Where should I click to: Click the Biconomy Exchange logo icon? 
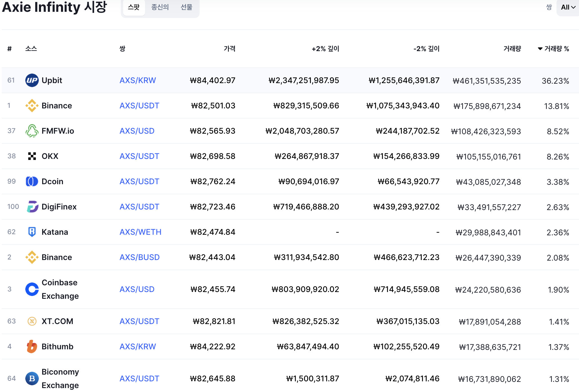[x=32, y=379]
